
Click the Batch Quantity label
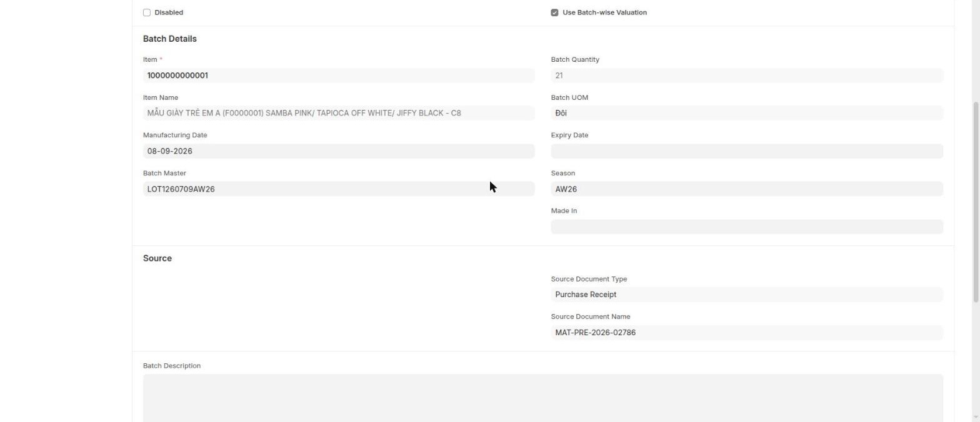[575, 59]
